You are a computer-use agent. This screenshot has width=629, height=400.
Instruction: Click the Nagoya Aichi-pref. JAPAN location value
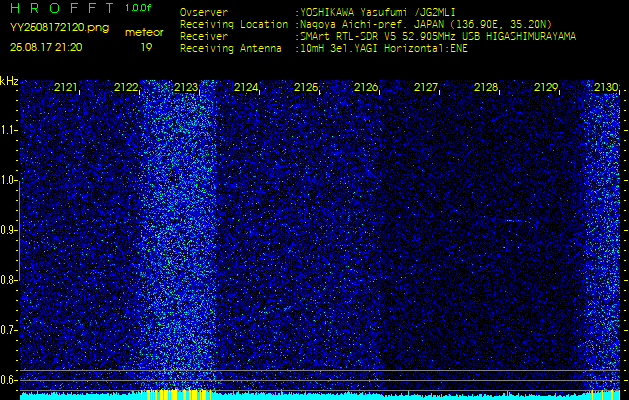pyautogui.click(x=426, y=24)
